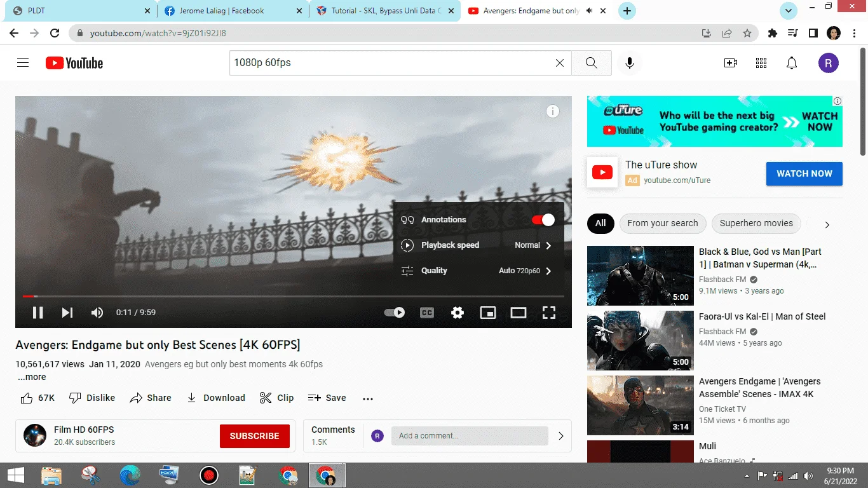
Task: Click the Add a comment field
Action: coord(470,436)
